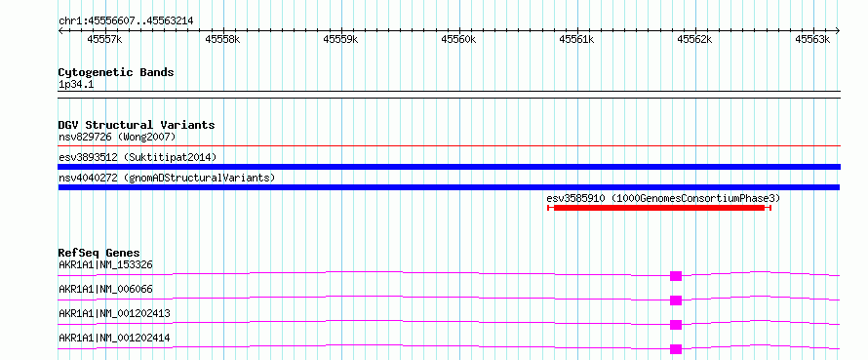Open nsv4040272 (gnomADStructuralVariants) label

[167, 178]
